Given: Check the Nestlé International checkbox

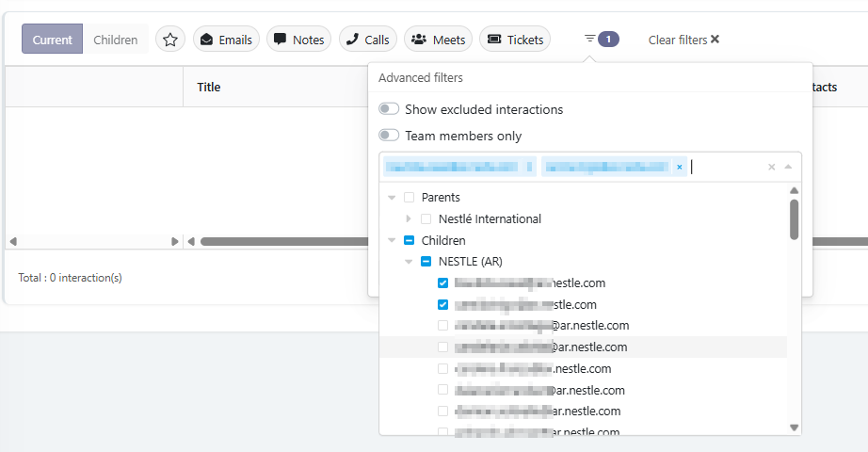Looking at the screenshot, I should 426,218.
